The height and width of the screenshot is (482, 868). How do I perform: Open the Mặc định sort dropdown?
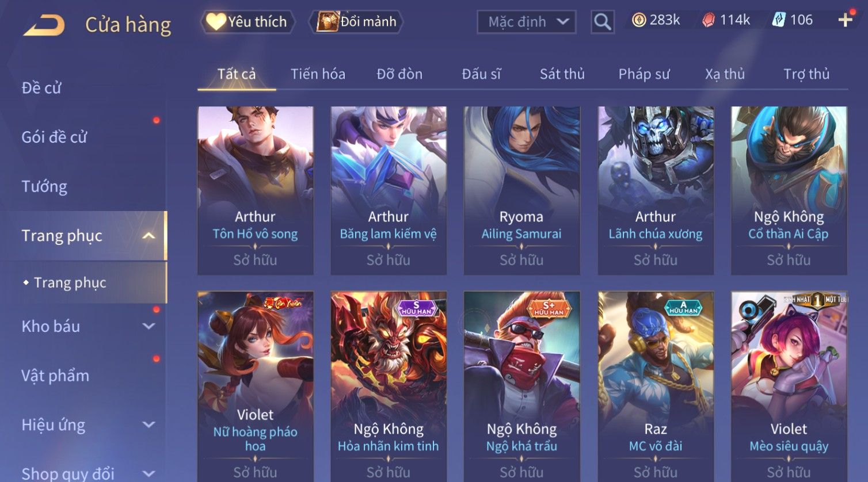tap(527, 22)
